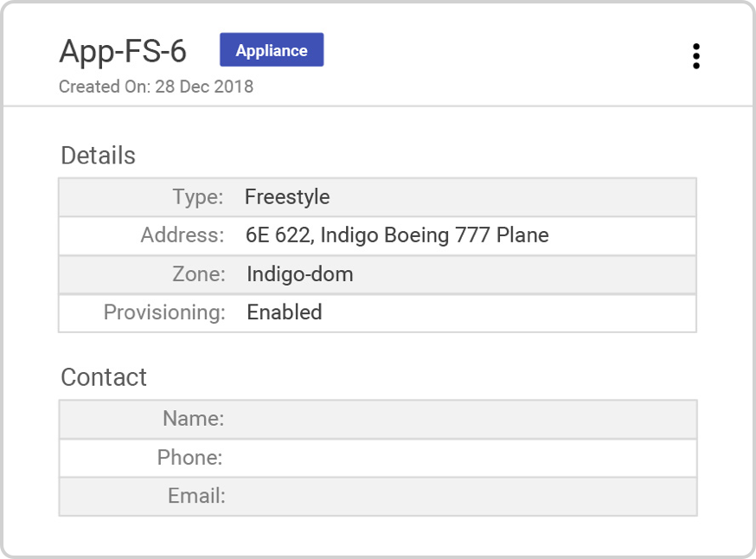Image resolution: width=756 pixels, height=559 pixels.
Task: Click the Provisioning row label
Action: tap(162, 313)
